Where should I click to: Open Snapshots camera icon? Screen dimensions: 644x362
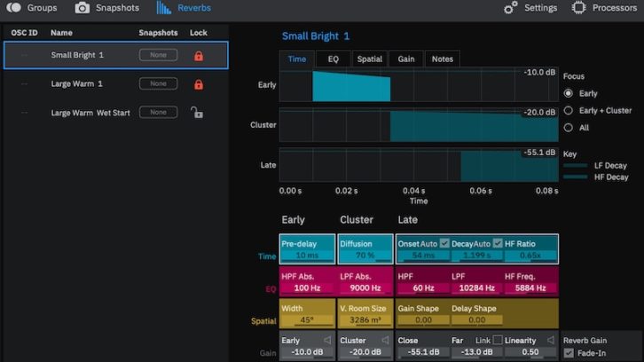(82, 8)
